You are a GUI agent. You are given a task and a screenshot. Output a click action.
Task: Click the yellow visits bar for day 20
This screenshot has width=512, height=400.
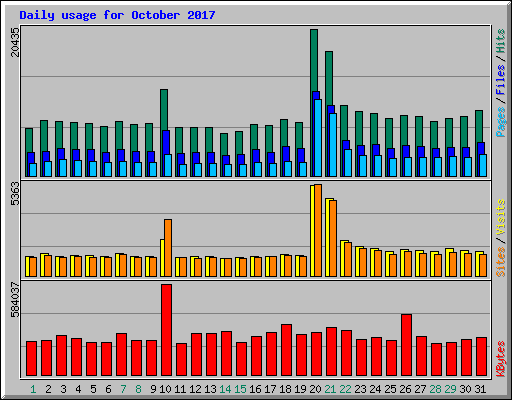coord(312,231)
